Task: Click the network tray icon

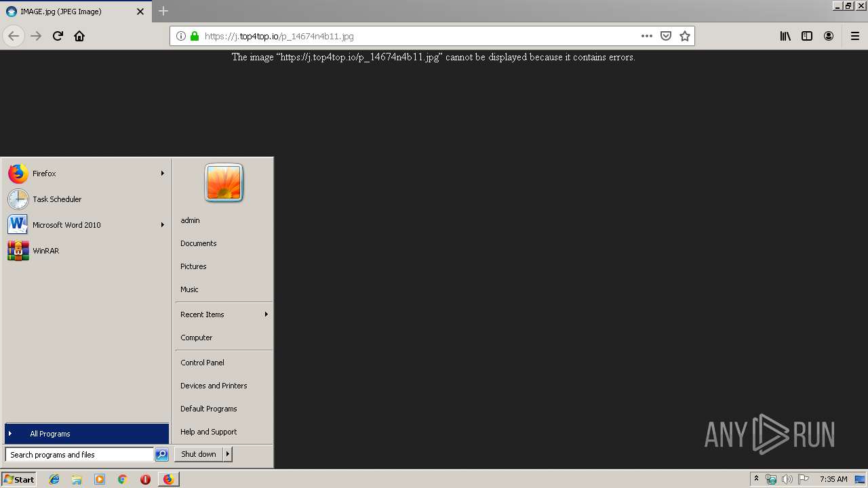Action: (771, 479)
